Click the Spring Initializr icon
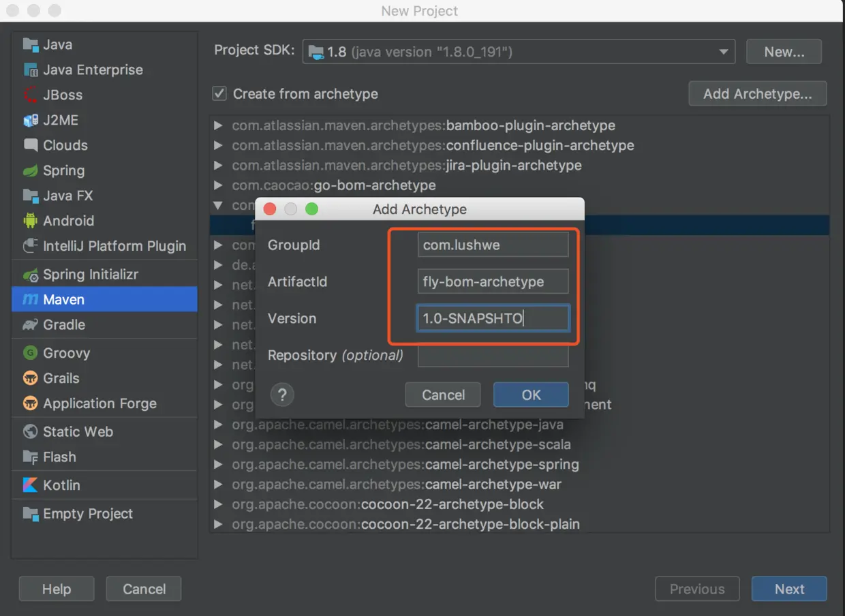845x616 pixels. [31, 275]
